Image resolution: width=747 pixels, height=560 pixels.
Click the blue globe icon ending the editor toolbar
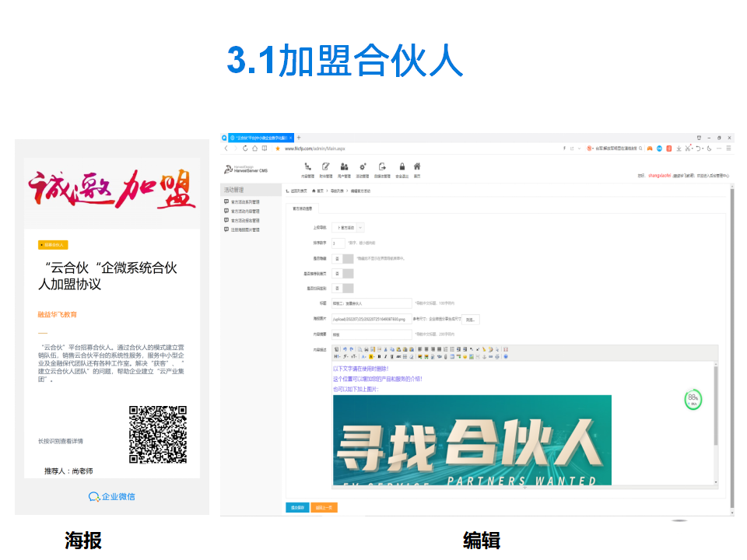pos(506,356)
